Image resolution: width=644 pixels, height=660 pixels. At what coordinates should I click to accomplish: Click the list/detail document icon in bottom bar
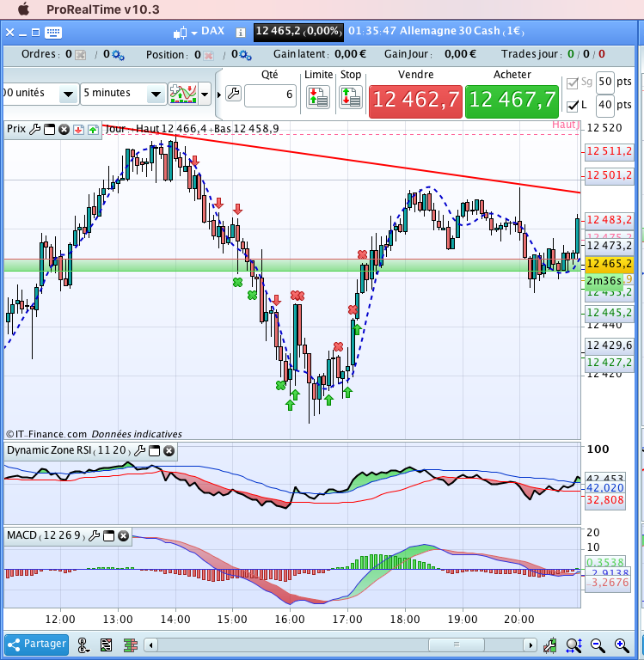pos(106,645)
